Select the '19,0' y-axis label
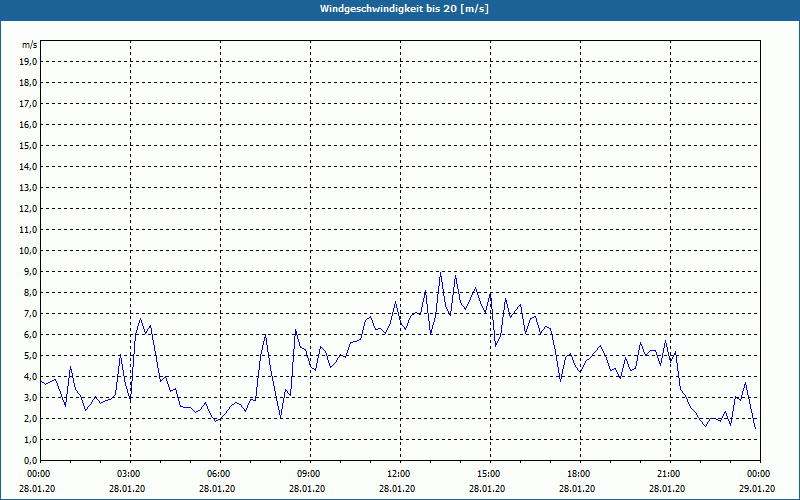Image resolution: width=800 pixels, height=500 pixels. tap(29, 62)
